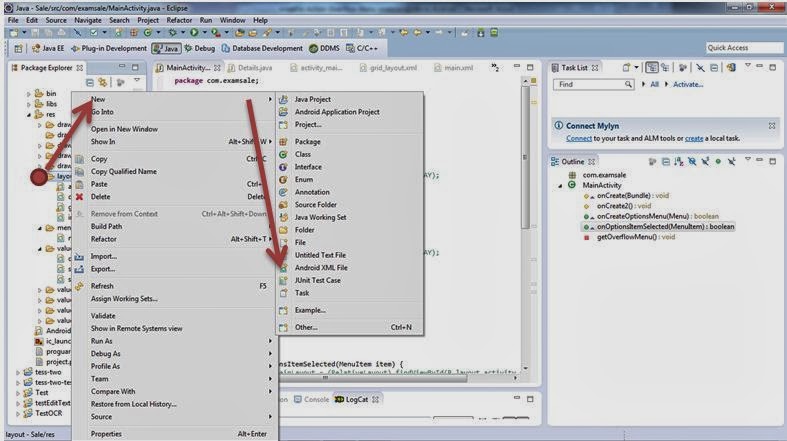Click the Java Working Set icon
Viewport: 787px width, 441px height.
pos(284,217)
